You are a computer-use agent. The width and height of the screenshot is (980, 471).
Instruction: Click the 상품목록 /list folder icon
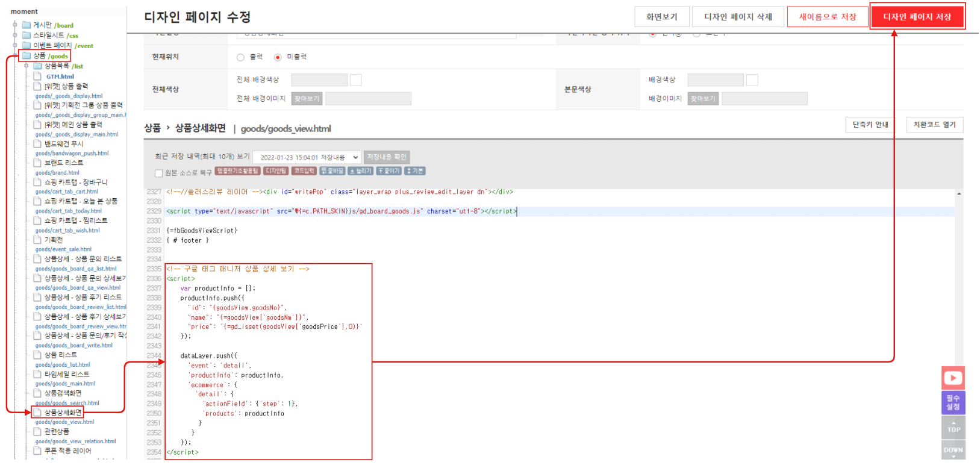37,66
